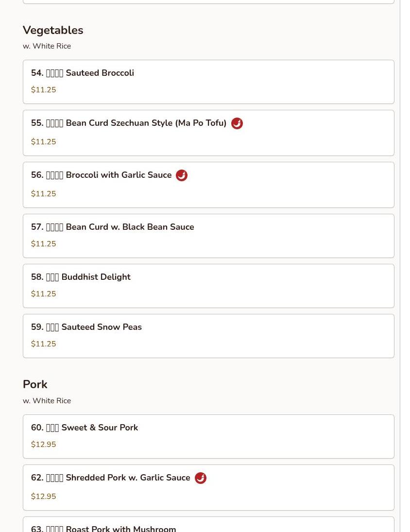Select item 60 Sweet & Sour Pork

pyautogui.click(x=208, y=436)
